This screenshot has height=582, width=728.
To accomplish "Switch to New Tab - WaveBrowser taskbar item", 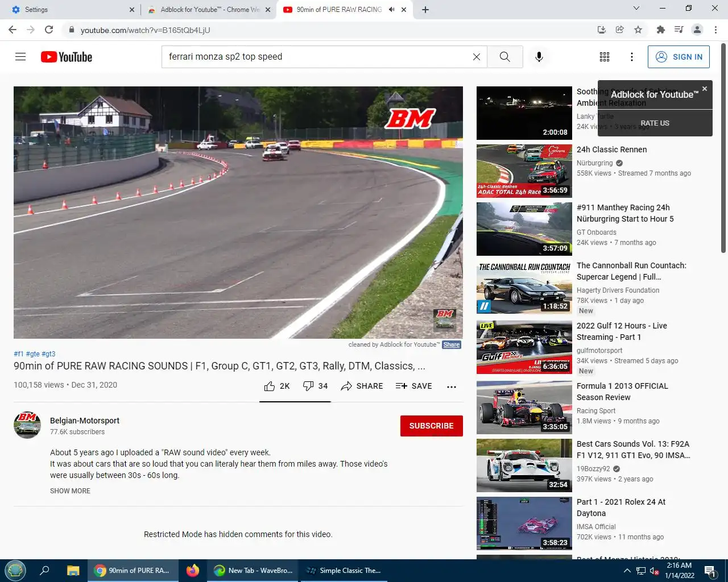I will point(253,571).
